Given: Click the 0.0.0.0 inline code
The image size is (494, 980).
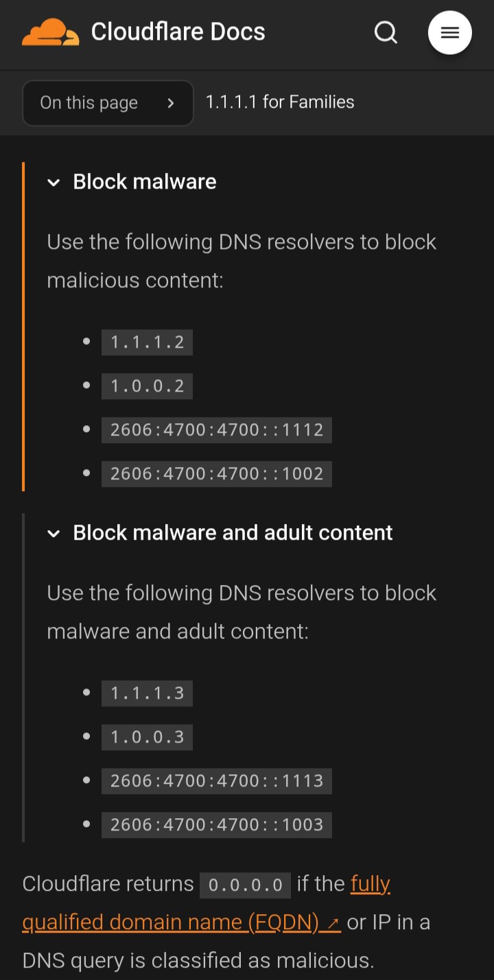Looking at the screenshot, I should [246, 885].
